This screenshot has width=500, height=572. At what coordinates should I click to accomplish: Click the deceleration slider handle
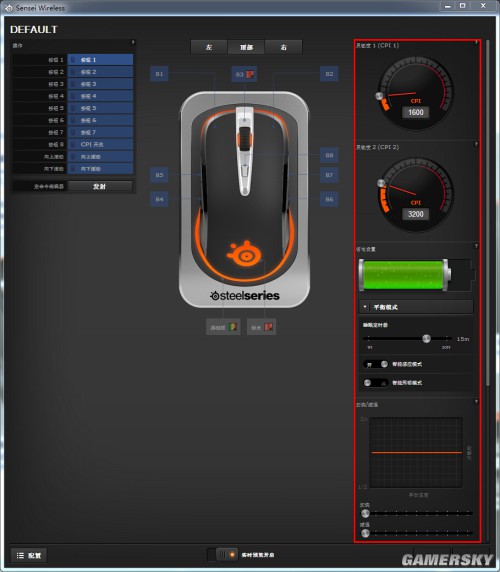365,533
